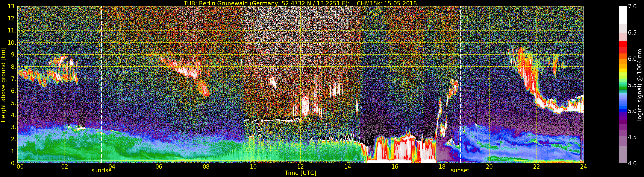Click the '18' time axis tick label
Screen dimensions: 644x177
pos(442,166)
